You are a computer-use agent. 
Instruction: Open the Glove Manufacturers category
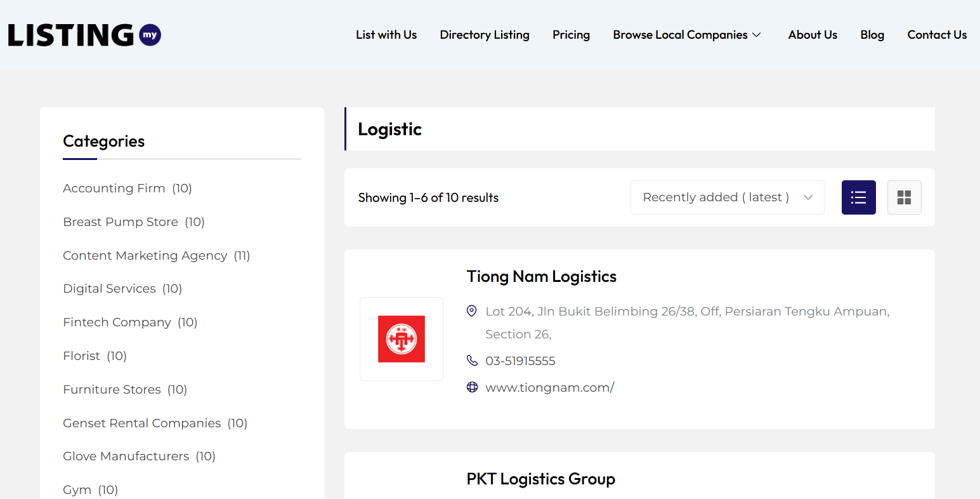point(126,456)
